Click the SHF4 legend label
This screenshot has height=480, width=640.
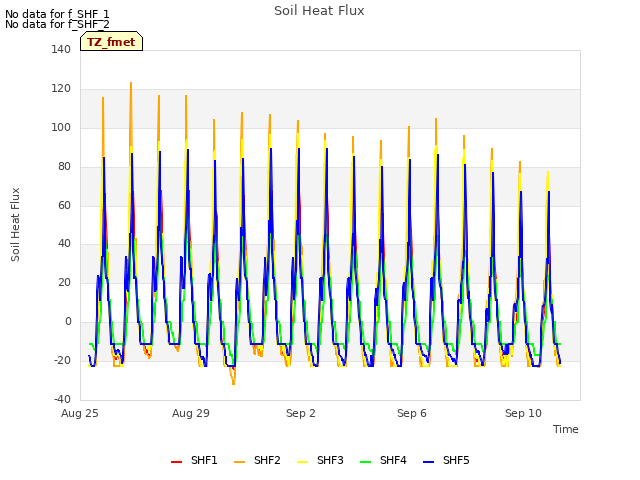pos(393,460)
